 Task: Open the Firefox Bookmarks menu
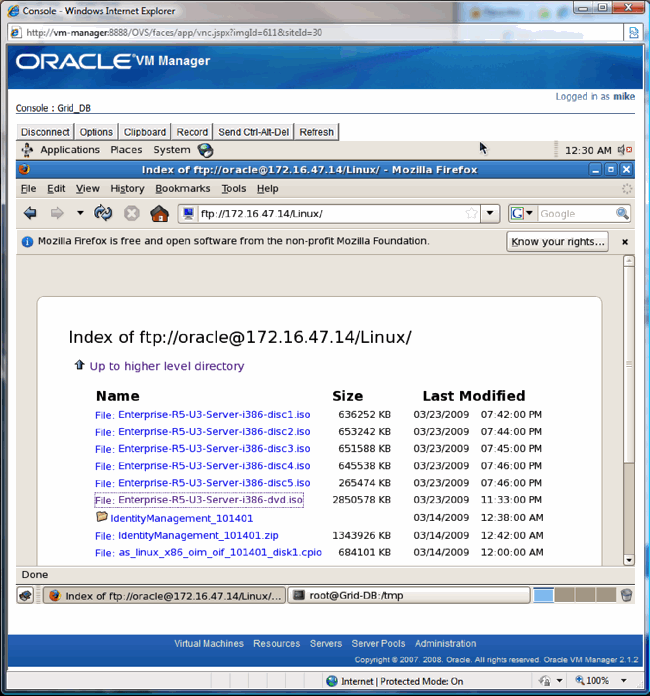182,189
